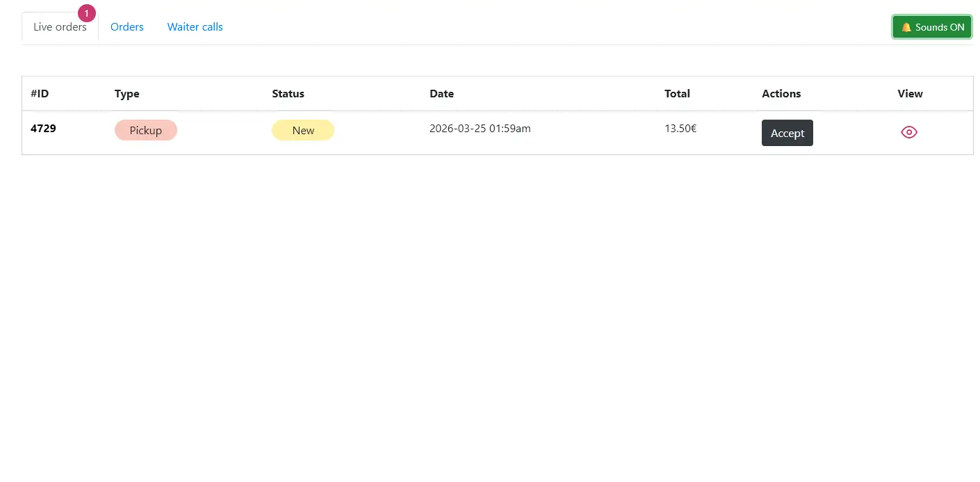This screenshot has width=980, height=482.
Task: View details of order 4729 via eye icon
Action: 909,132
